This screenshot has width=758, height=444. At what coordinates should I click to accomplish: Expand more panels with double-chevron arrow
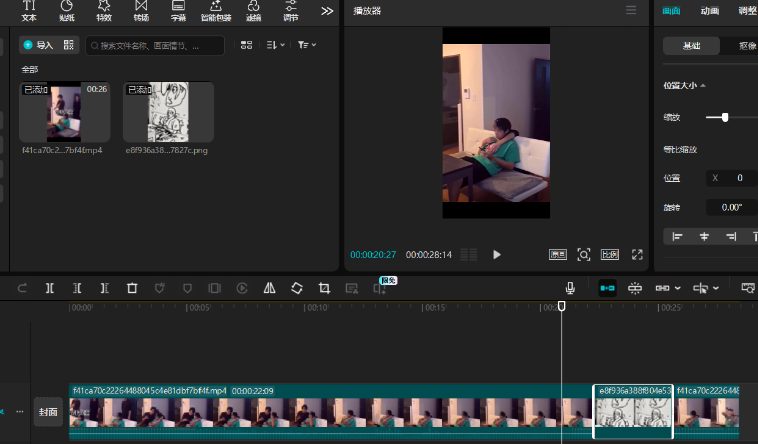[x=327, y=11]
